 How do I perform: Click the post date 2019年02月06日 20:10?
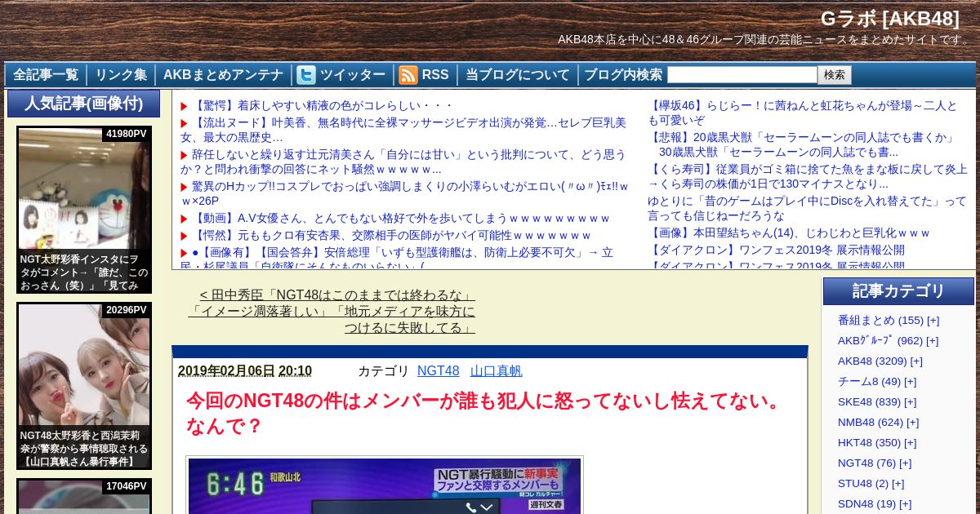click(x=245, y=371)
